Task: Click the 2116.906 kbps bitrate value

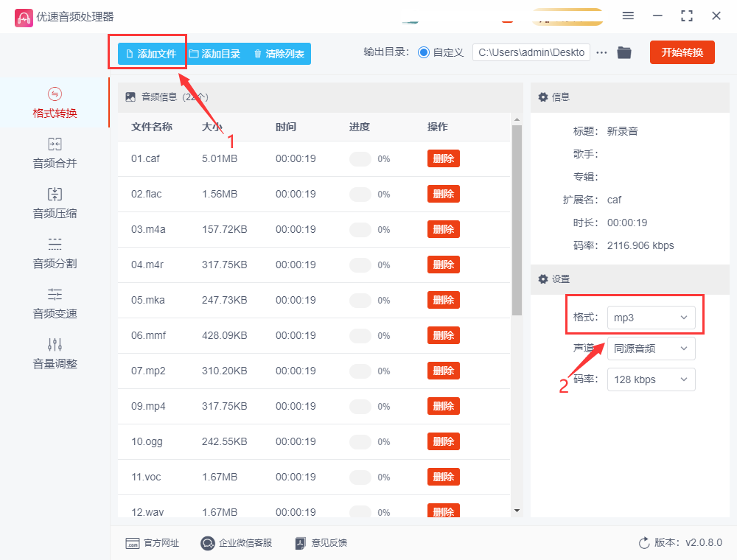Action: tap(640, 245)
